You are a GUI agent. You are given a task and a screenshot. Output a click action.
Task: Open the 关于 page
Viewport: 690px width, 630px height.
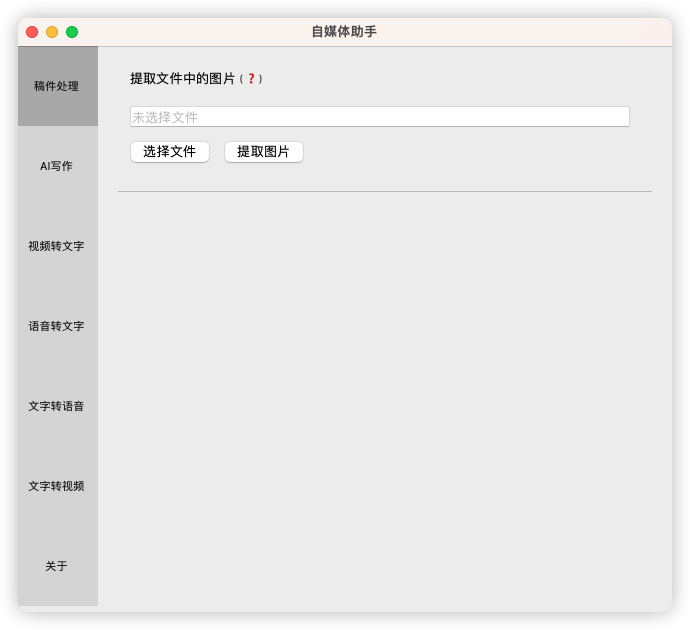click(57, 566)
